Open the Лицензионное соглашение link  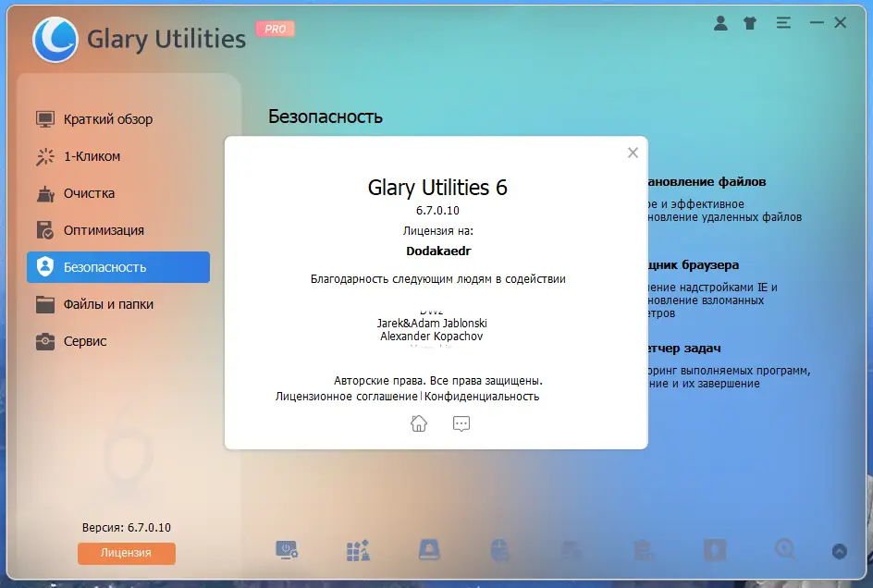tap(346, 397)
